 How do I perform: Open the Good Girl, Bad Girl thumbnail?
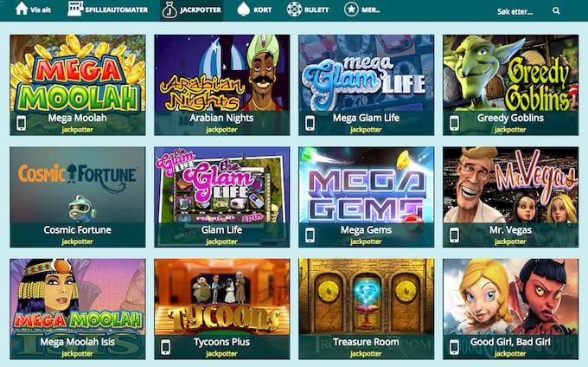point(510,309)
